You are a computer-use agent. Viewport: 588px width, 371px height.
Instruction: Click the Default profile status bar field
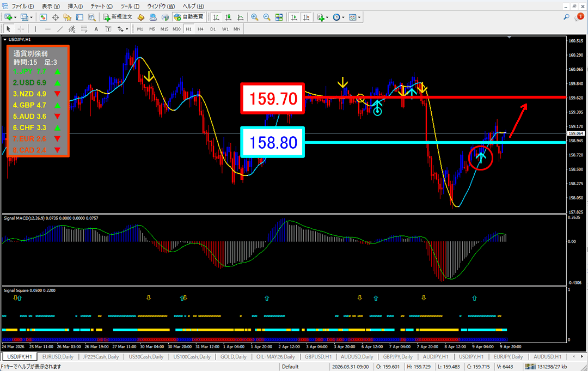290,367
